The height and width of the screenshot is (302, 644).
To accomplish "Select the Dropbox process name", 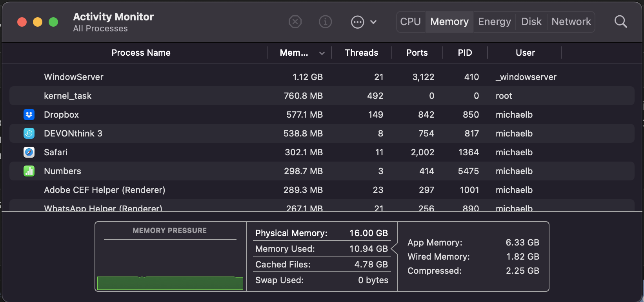I will 61,115.
